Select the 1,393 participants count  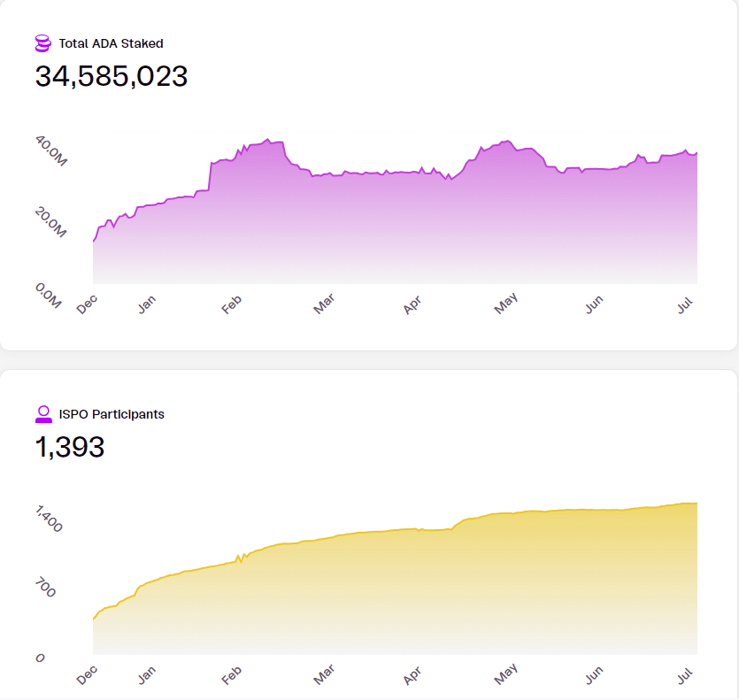(70, 447)
